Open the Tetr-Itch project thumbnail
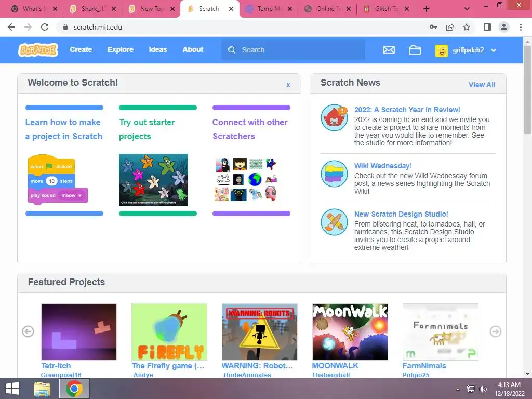The width and height of the screenshot is (532, 399). [x=79, y=332]
